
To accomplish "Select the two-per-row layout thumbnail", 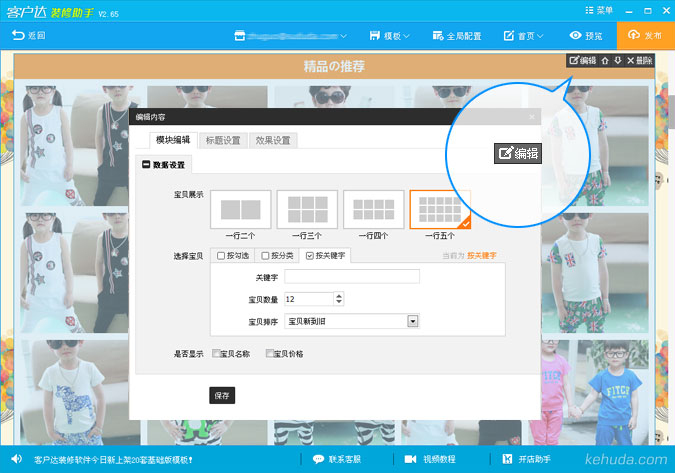I will [240, 209].
